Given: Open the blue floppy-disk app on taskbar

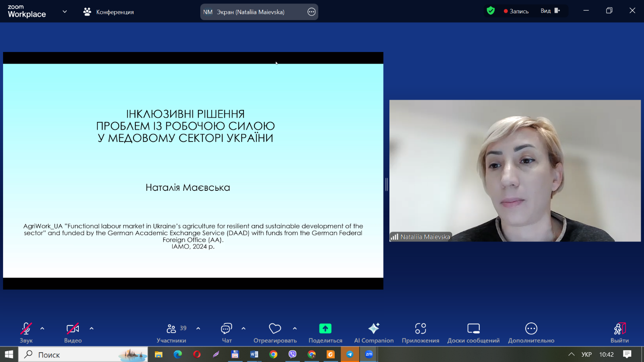Looking at the screenshot, I should click(235, 354).
